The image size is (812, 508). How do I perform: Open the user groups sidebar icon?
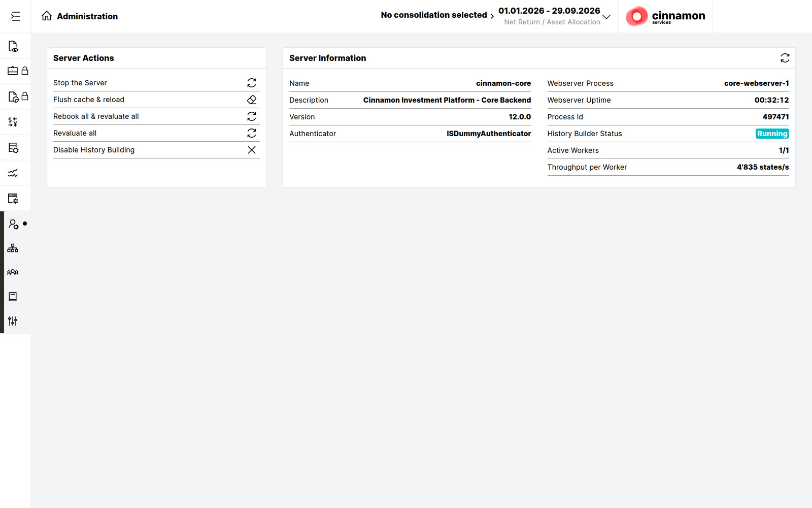13,272
